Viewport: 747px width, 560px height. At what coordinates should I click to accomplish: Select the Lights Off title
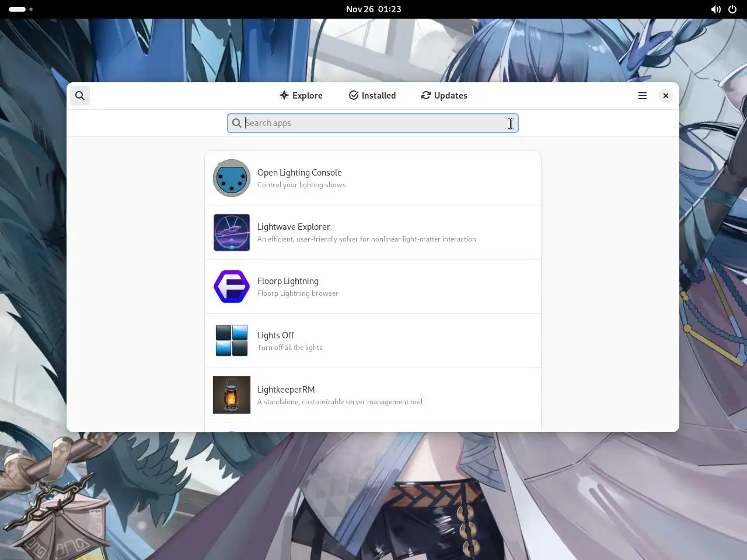275,335
